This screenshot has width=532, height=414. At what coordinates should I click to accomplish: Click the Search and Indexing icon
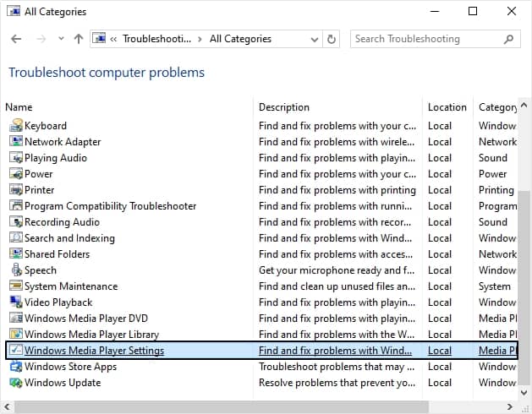[x=15, y=237]
